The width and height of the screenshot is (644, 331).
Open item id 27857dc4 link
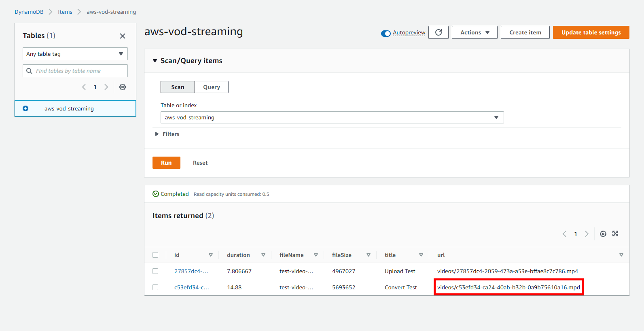tap(191, 271)
